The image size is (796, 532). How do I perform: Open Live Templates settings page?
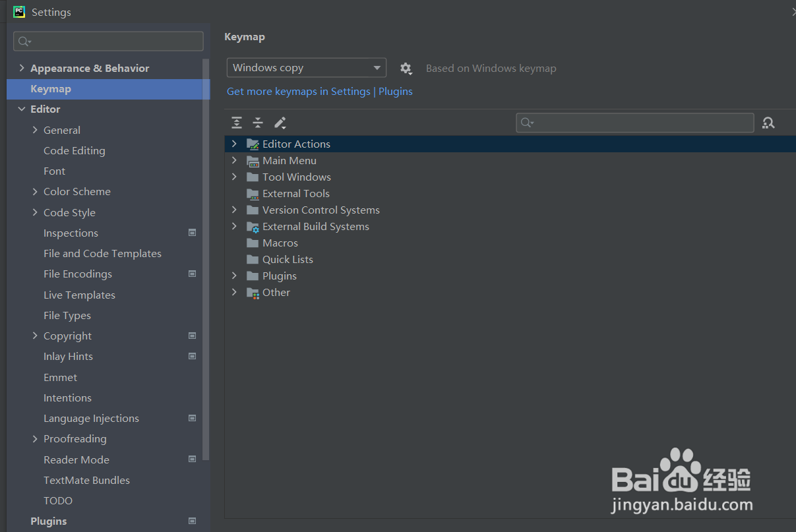[79, 295]
